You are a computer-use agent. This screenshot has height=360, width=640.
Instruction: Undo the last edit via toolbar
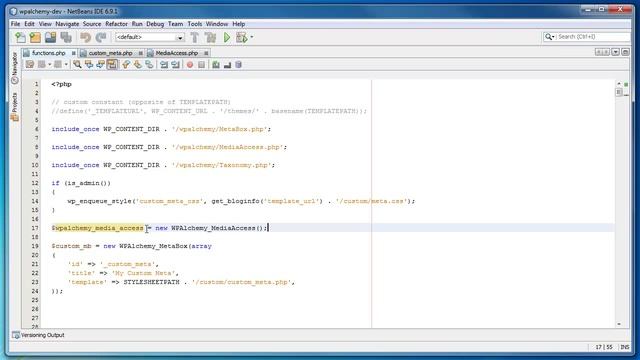[x=85, y=38]
